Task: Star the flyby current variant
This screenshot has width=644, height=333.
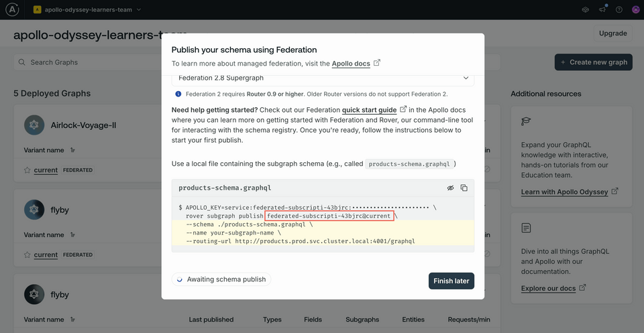Action: [x=27, y=255]
